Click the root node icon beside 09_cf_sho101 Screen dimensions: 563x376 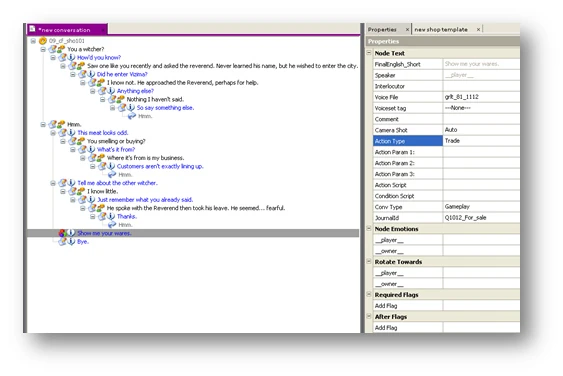pos(43,41)
